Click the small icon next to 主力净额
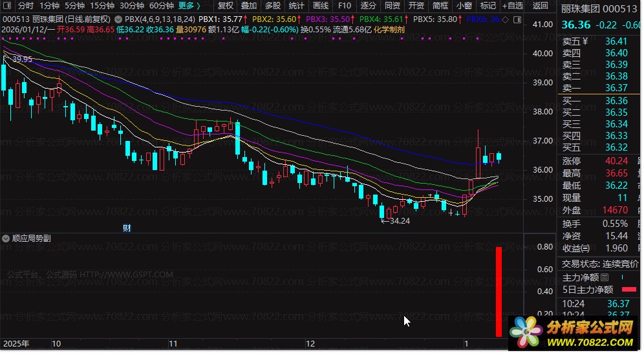This screenshot has width=644, height=353. 605,277
